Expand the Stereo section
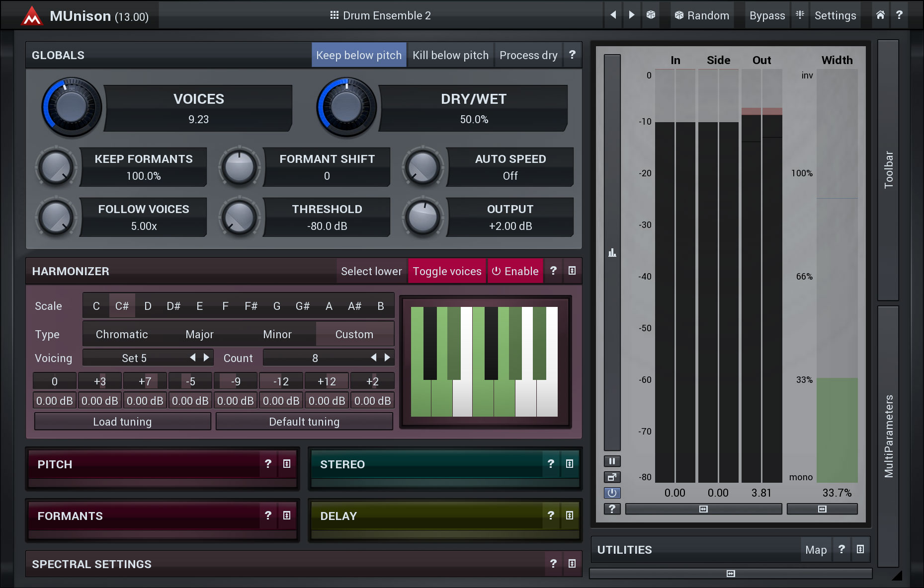 (x=570, y=464)
